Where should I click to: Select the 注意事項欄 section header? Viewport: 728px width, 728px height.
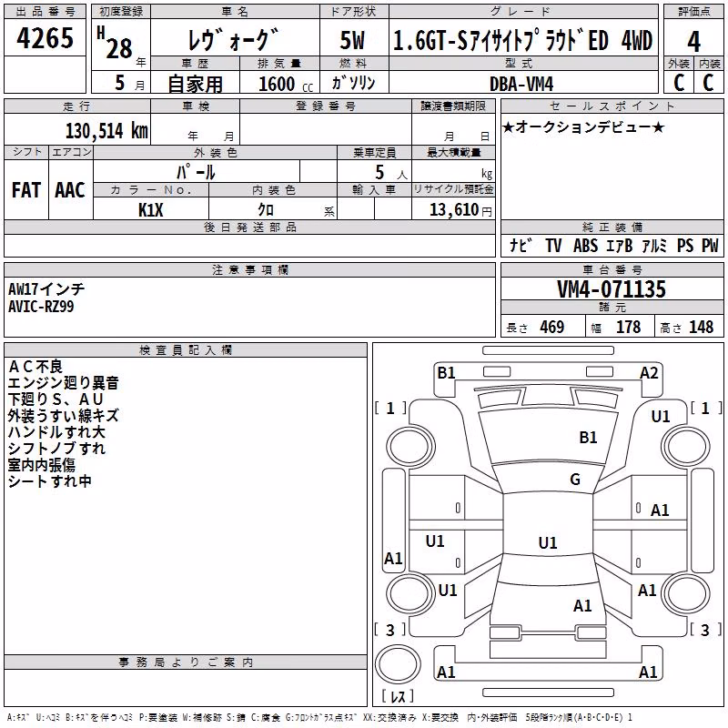point(249,269)
